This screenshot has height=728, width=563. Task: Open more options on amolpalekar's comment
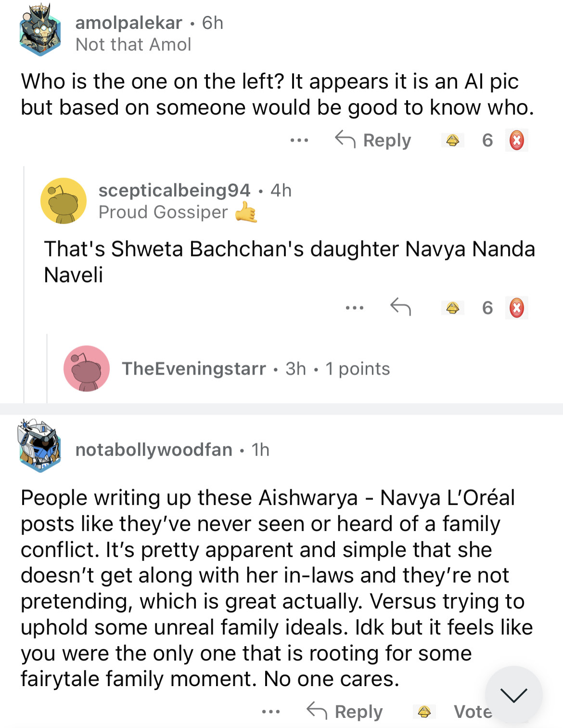(x=299, y=141)
